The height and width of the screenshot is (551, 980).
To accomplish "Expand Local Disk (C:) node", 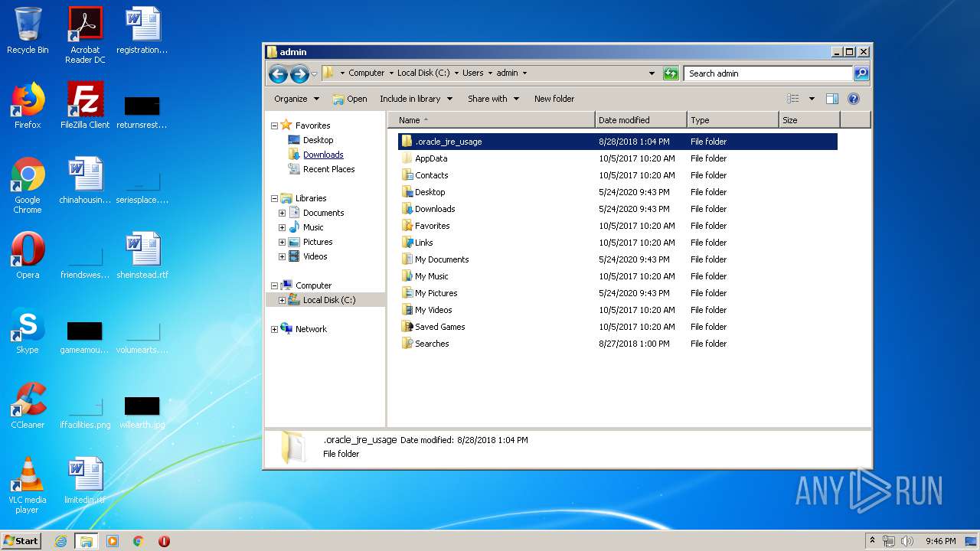I will [x=282, y=300].
